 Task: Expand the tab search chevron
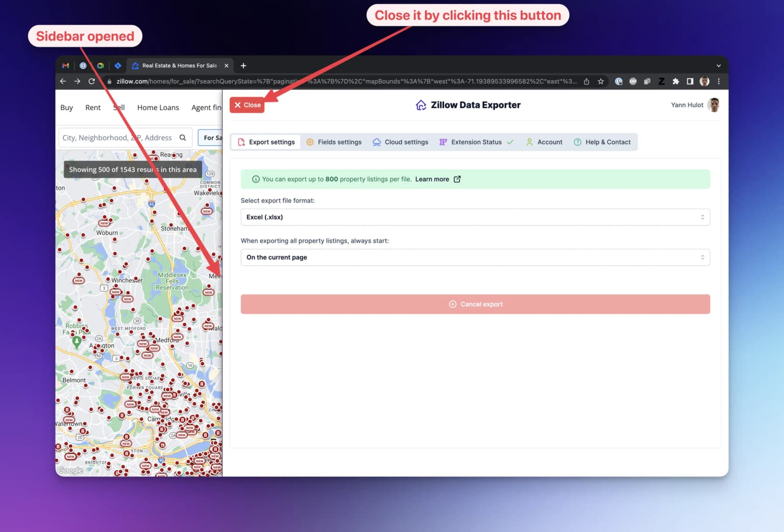pos(719,66)
